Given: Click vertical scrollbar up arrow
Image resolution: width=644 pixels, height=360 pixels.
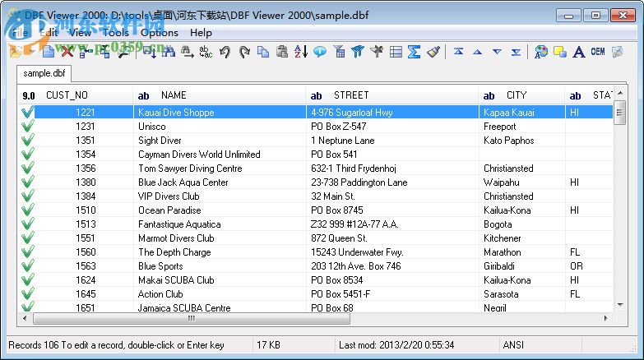Looking at the screenshot, I should click(620, 93).
